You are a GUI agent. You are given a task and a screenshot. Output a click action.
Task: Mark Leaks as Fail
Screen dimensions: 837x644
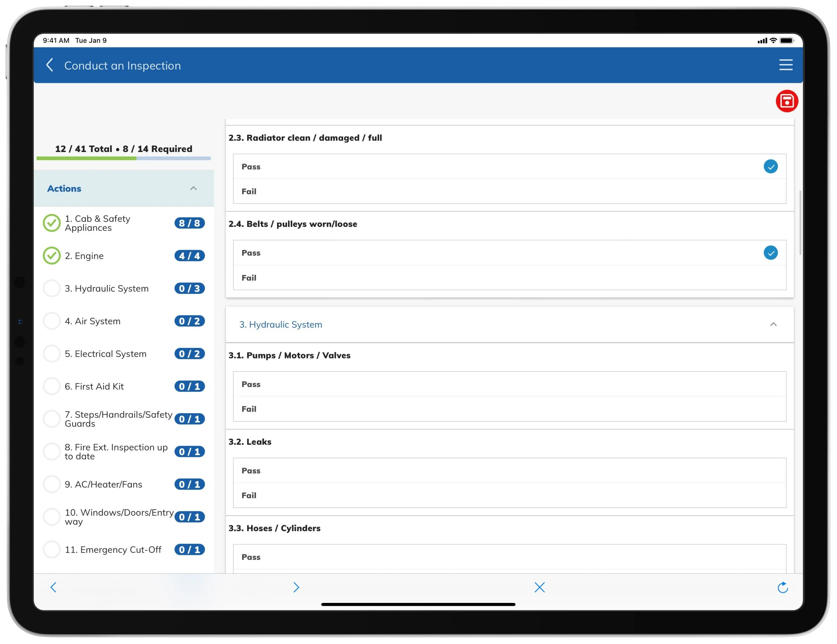pos(509,495)
